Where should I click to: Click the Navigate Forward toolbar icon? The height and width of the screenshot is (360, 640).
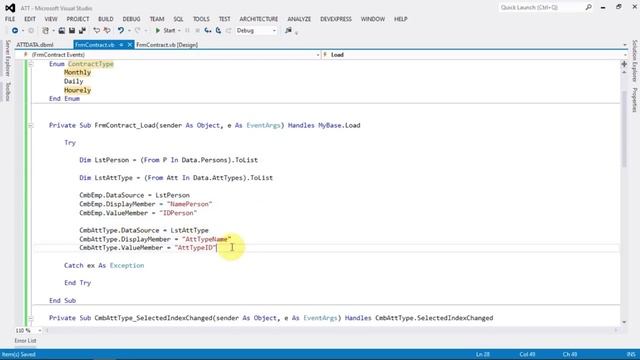31,31
